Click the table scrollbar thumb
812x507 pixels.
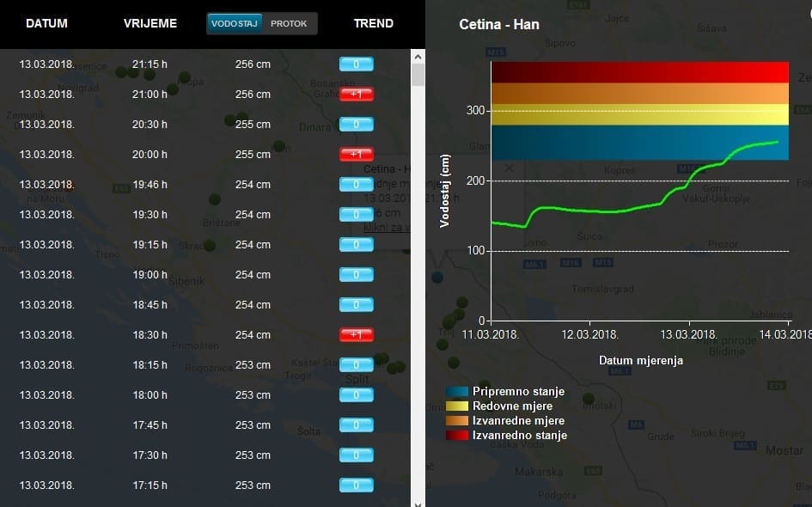point(418,75)
